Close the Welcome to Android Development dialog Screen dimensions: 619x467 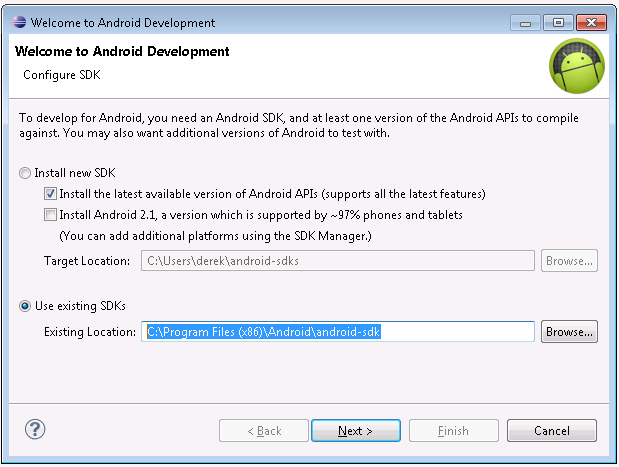(x=591, y=23)
